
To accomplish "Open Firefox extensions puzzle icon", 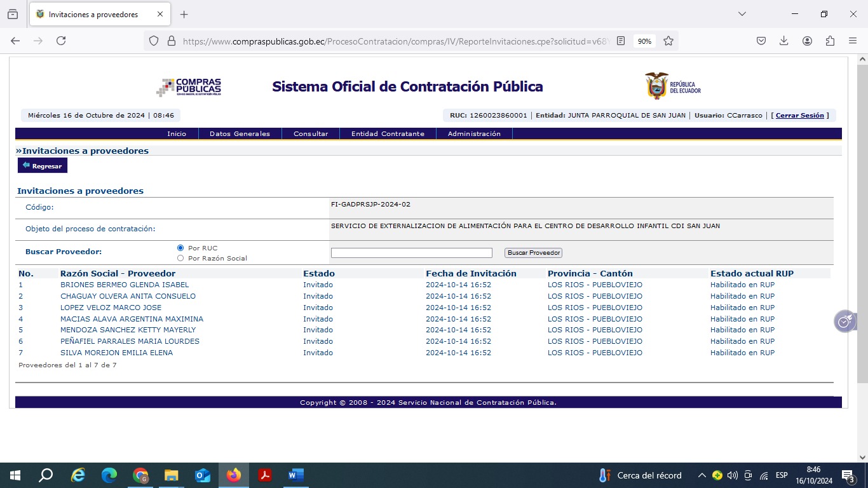I will [x=830, y=41].
